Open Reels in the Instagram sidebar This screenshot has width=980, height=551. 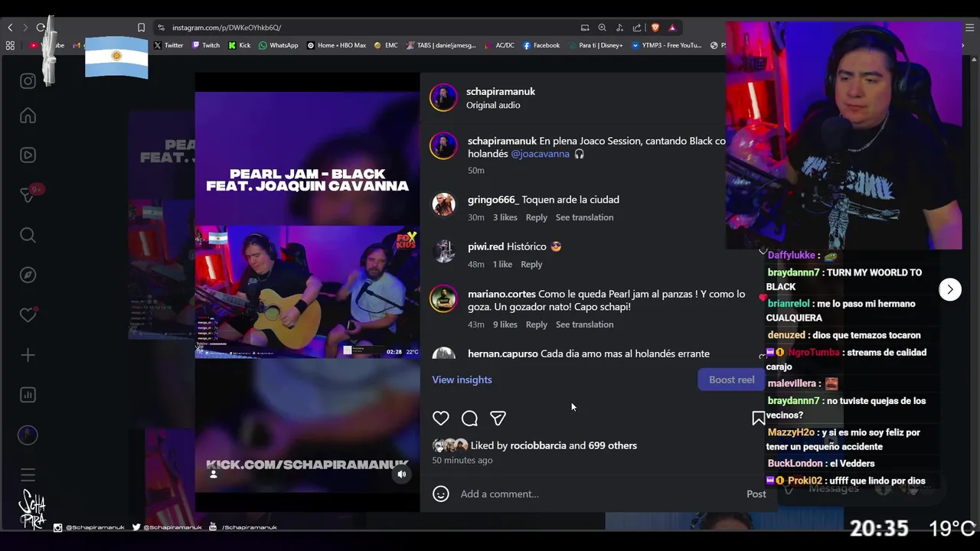pyautogui.click(x=28, y=155)
